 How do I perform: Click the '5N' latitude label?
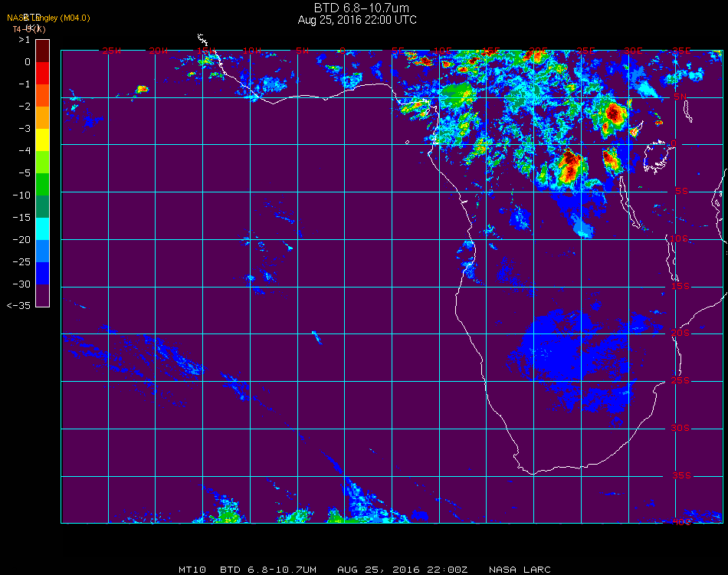pos(680,97)
